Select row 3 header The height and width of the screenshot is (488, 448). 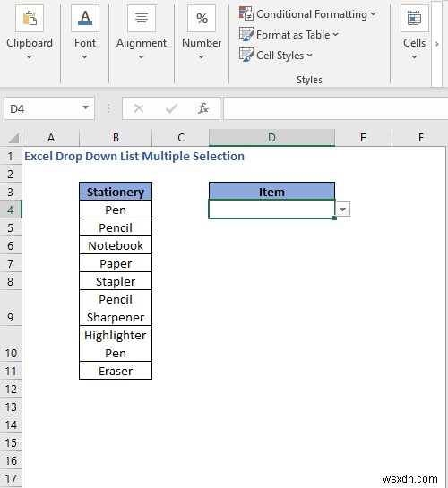pos(11,192)
